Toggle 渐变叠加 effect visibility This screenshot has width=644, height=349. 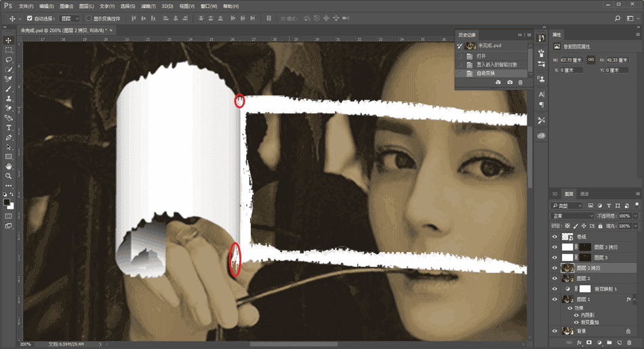pos(577,323)
